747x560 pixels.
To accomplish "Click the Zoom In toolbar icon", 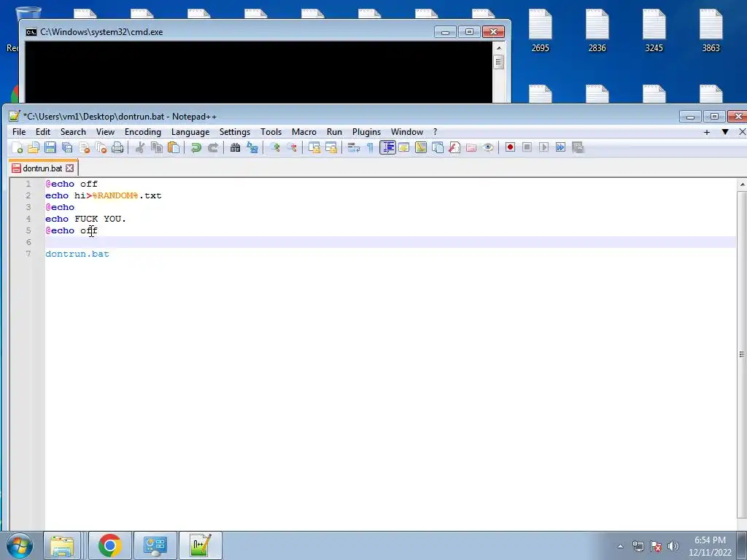I will [x=275, y=147].
